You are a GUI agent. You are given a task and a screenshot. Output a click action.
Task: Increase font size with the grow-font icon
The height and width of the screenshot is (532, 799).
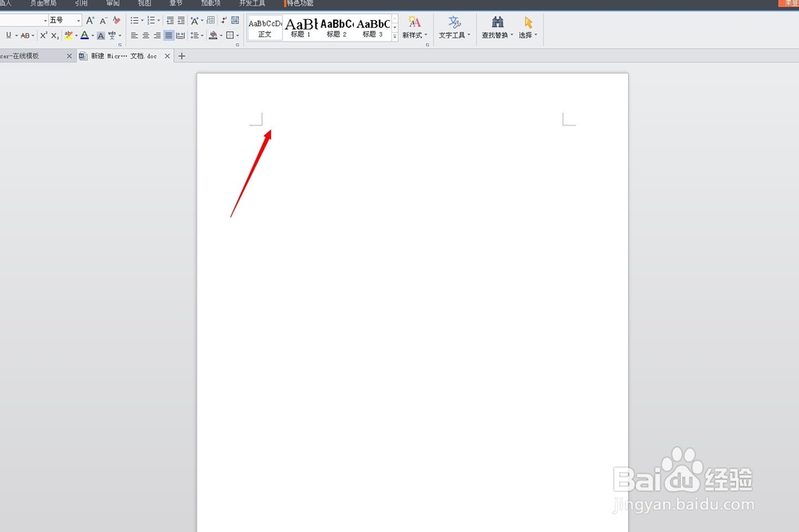click(x=90, y=21)
